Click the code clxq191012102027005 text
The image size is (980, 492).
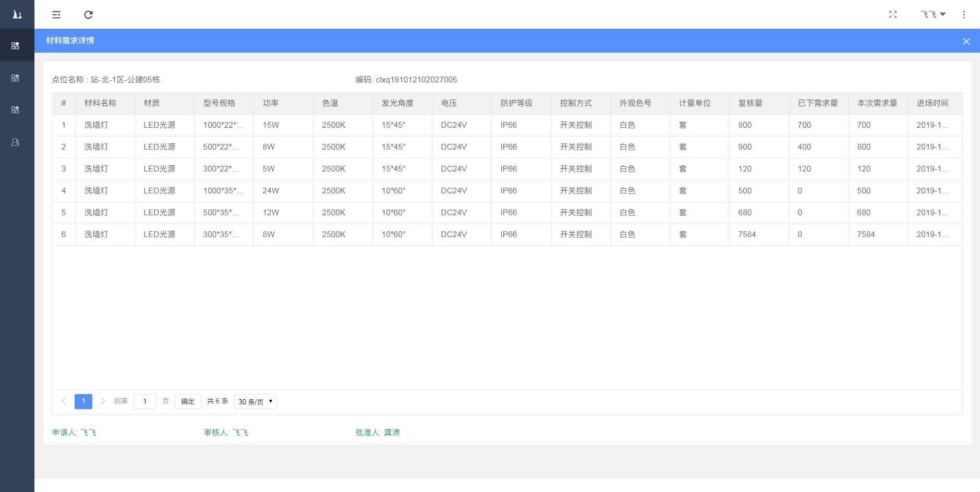click(406, 80)
